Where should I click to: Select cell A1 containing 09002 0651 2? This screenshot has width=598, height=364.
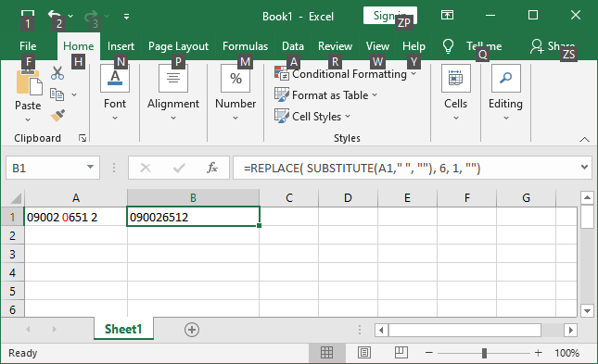[x=76, y=217]
